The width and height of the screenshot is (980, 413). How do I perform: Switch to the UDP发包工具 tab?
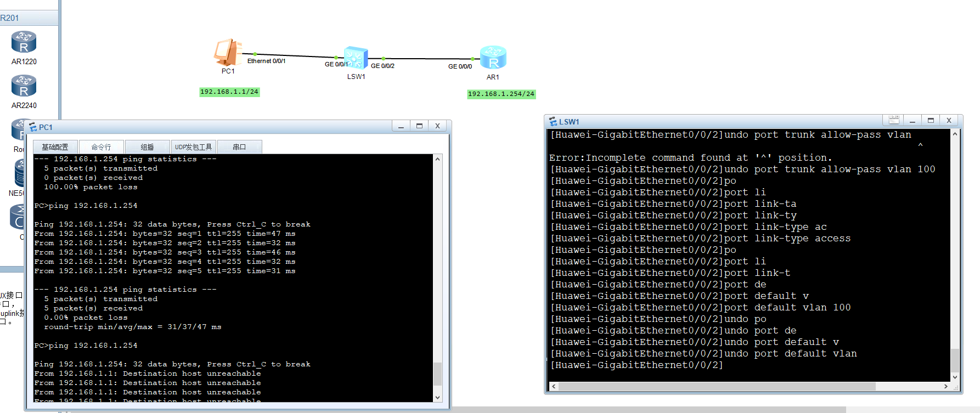(193, 147)
